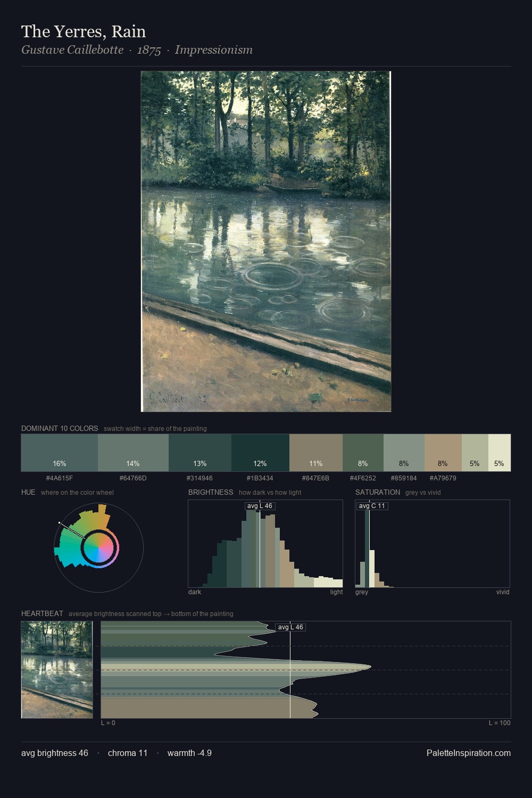532x798 pixels.
Task: Open the main painting image of The Yerres, Rain
Action: [266, 242]
